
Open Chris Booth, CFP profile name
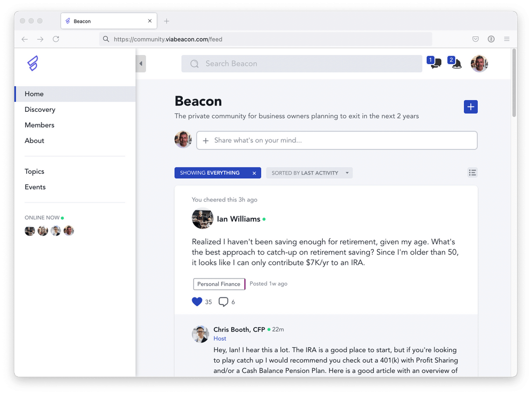239,329
